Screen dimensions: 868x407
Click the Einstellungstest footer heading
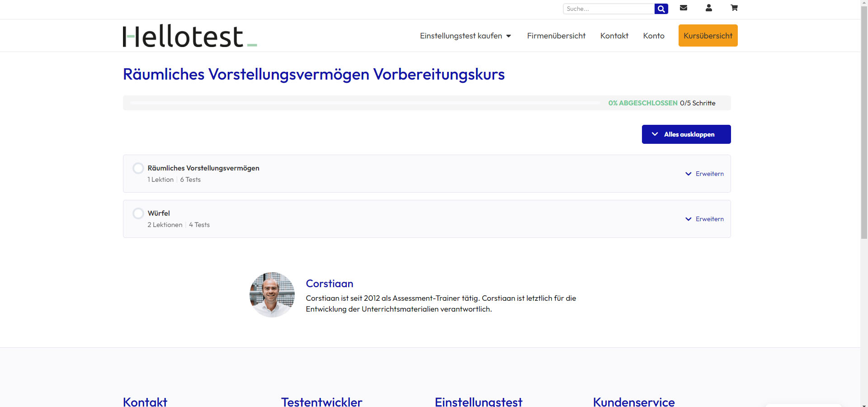(x=479, y=402)
